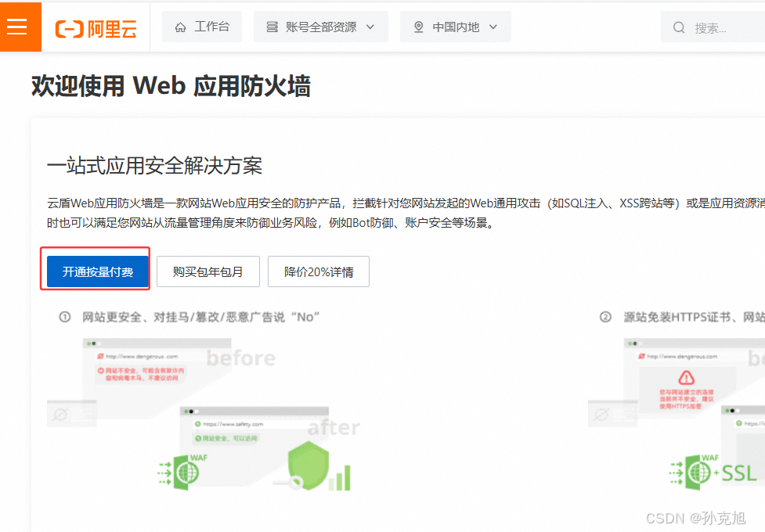Expand the 账号全部资源 dropdown

click(x=320, y=27)
